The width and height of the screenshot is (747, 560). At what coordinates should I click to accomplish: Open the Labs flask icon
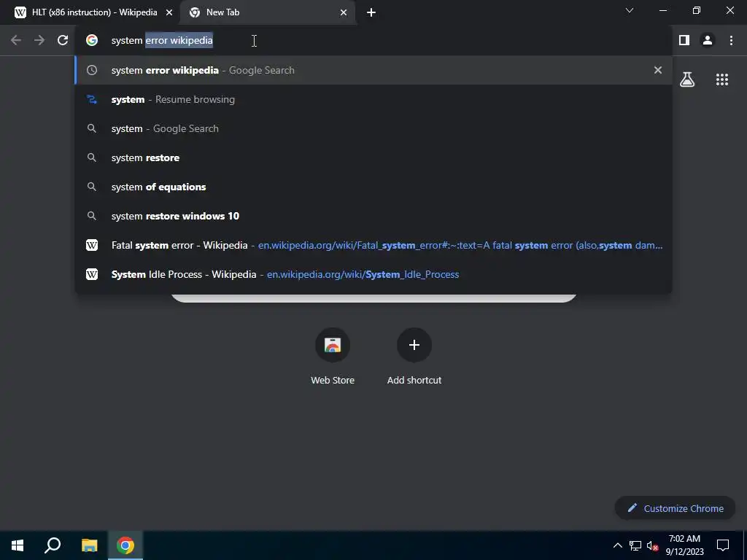[687, 79]
